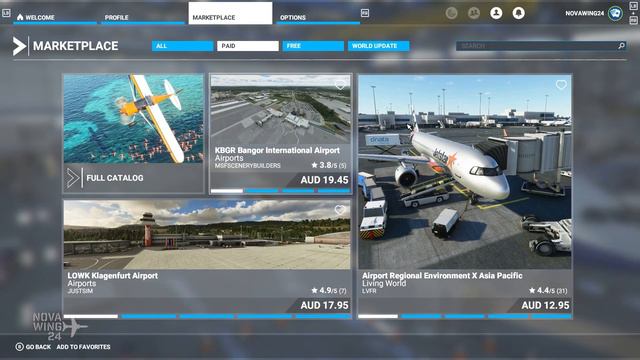Click the LB previous-tab icon
Screen dimensions: 640x360
(x=6, y=13)
